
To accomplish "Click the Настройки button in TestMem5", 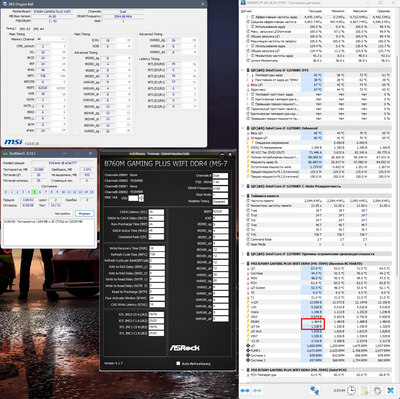I will [x=62, y=213].
